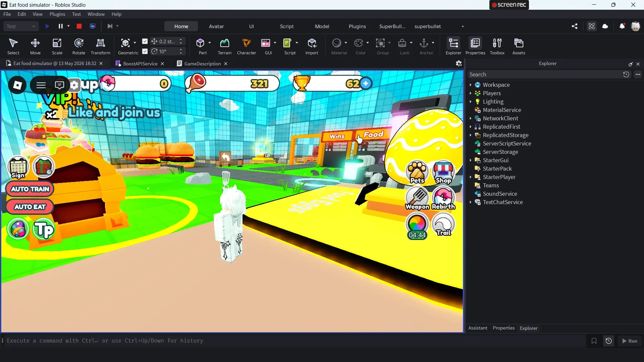Open the Assets manager
The image size is (644, 362).
(519, 46)
